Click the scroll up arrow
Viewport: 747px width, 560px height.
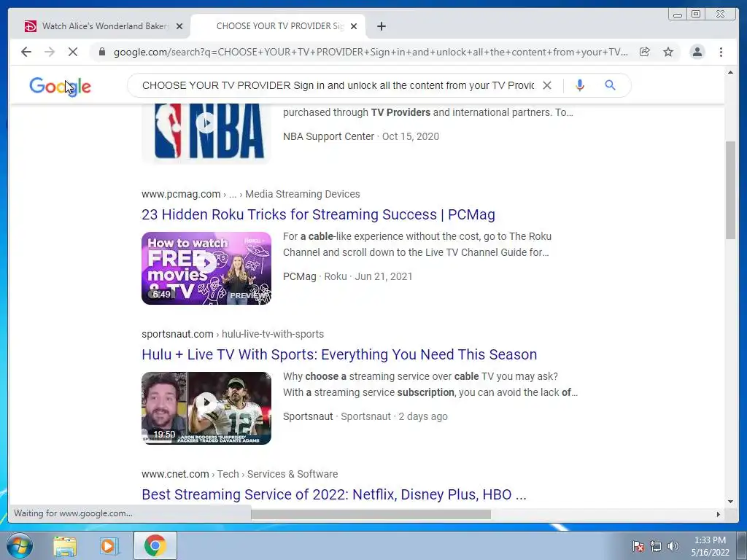point(730,72)
